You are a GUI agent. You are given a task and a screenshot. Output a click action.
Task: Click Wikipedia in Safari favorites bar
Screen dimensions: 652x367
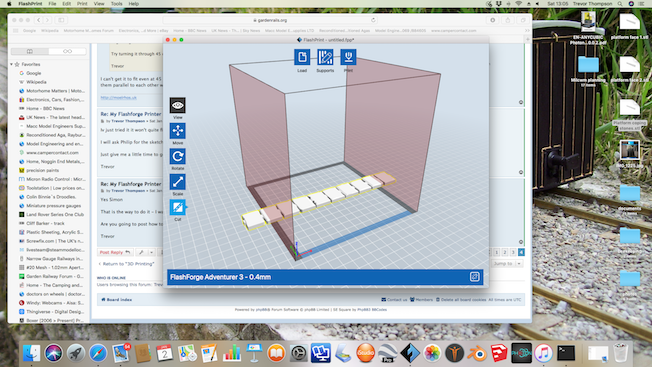tap(49, 30)
